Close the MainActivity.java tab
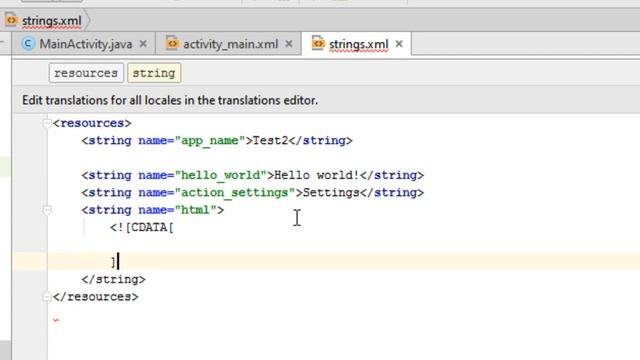This screenshot has height=360, width=640. (x=143, y=44)
